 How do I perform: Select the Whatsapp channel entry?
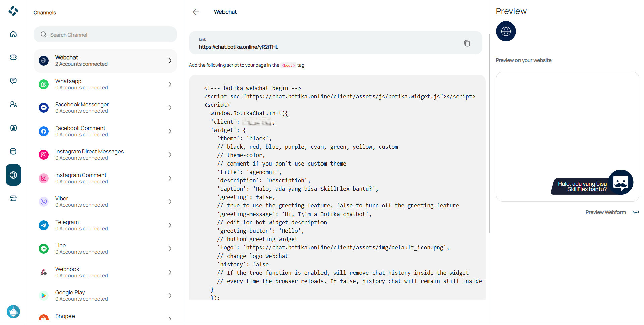pos(105,84)
